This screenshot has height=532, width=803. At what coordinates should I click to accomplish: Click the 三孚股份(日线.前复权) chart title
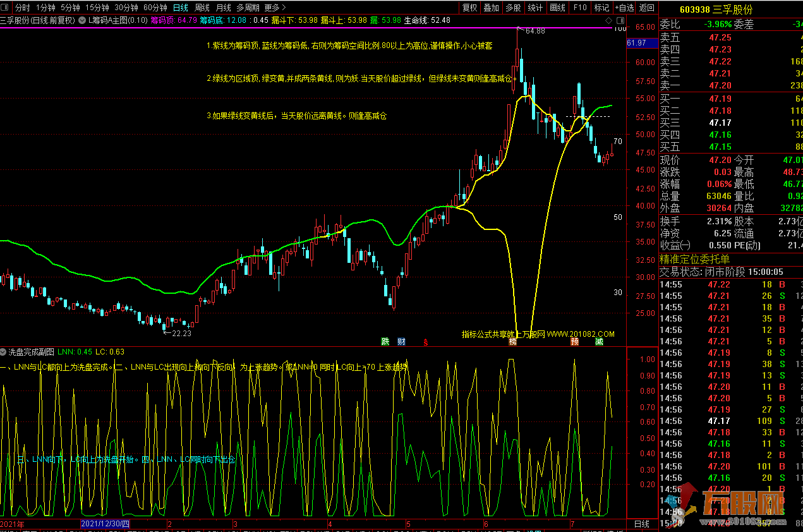click(x=37, y=20)
